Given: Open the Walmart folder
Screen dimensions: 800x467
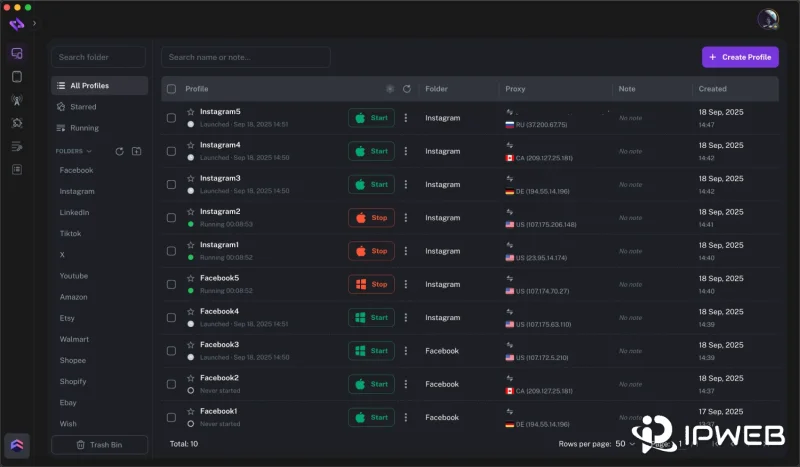Looking at the screenshot, I should [x=74, y=339].
